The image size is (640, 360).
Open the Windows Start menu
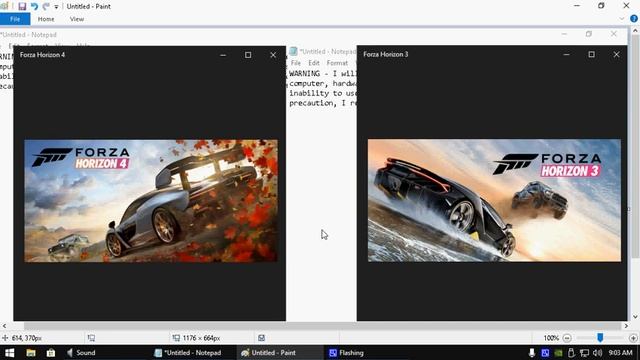(x=10, y=353)
